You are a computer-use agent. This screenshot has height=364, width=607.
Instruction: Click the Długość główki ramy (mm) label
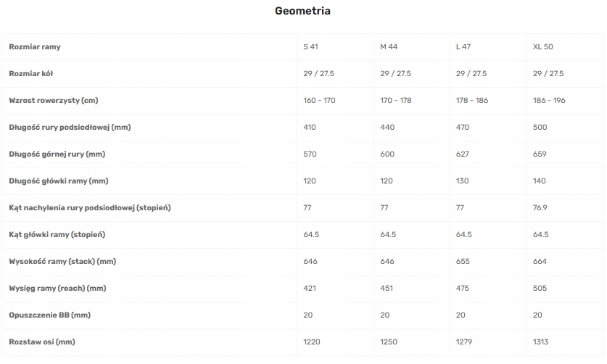57,181
